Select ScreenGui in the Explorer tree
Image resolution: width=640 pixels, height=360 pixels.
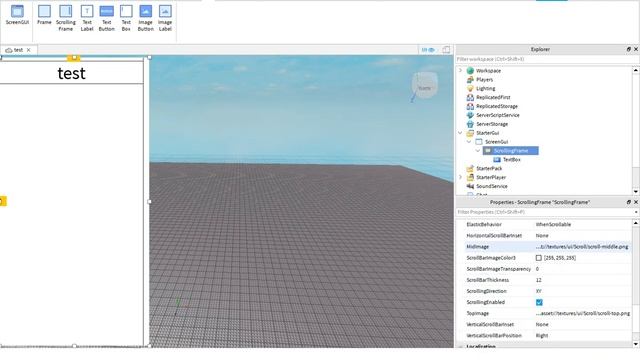pos(496,142)
